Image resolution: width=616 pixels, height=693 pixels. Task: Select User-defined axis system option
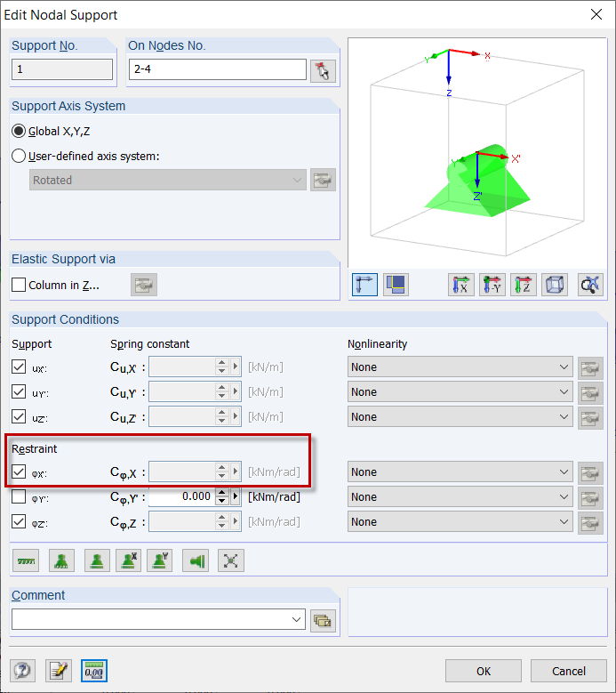pos(18,156)
